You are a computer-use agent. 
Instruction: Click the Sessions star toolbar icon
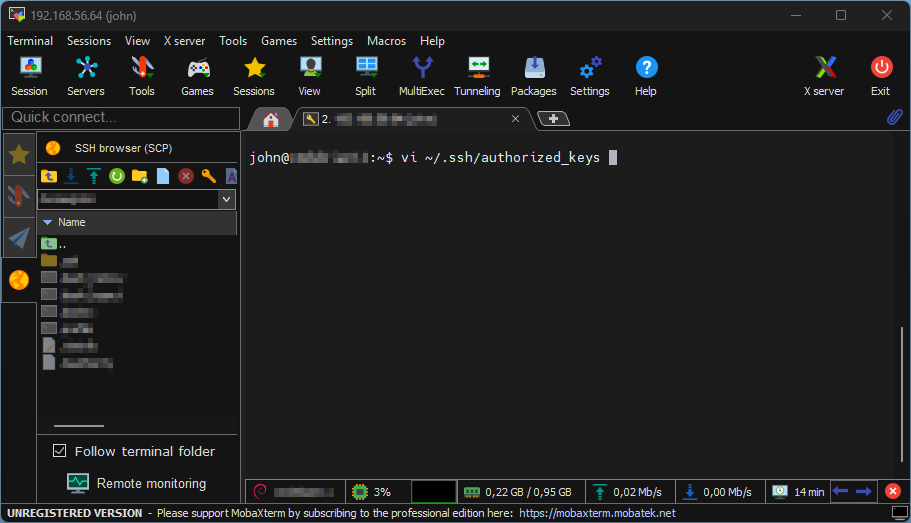pyautogui.click(x=254, y=76)
